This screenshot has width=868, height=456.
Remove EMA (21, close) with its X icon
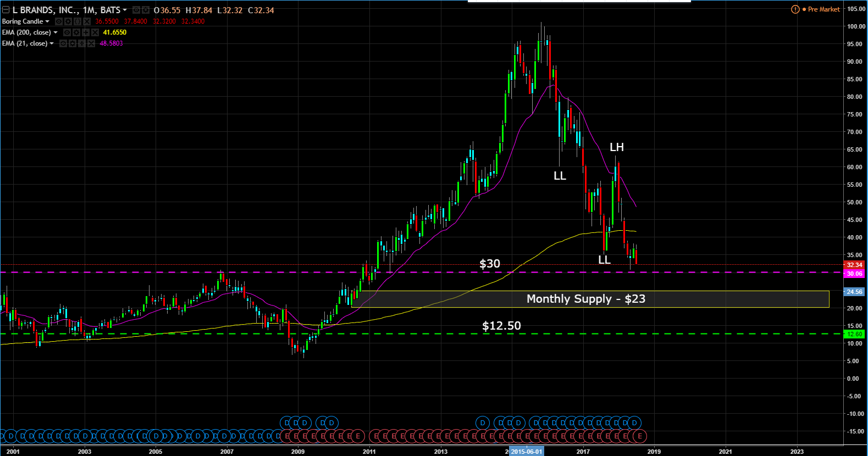click(x=91, y=43)
